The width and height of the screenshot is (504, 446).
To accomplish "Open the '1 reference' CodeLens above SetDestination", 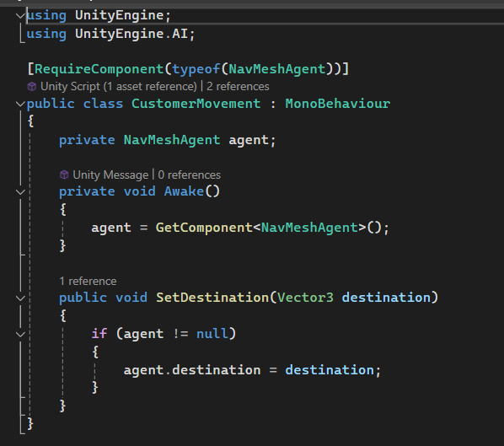I will point(88,282).
